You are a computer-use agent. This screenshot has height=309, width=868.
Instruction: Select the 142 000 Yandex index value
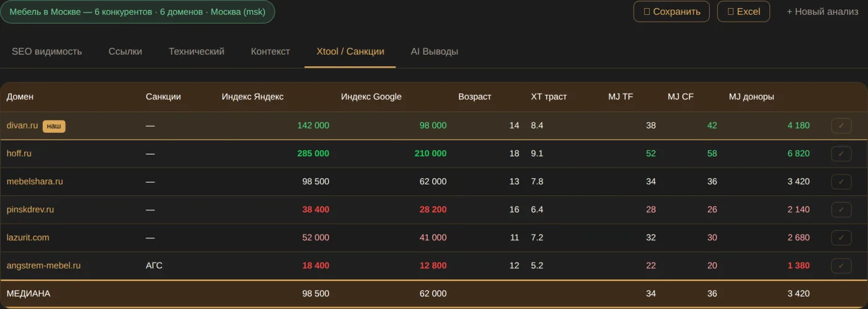(x=313, y=125)
